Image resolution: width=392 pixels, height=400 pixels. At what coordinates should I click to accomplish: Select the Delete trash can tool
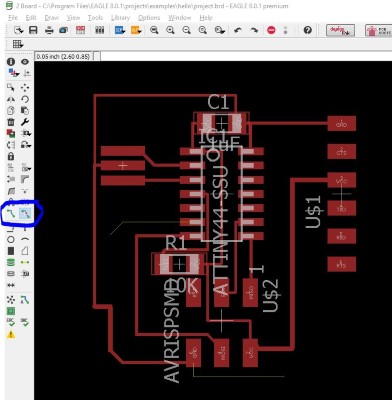click(x=11, y=122)
